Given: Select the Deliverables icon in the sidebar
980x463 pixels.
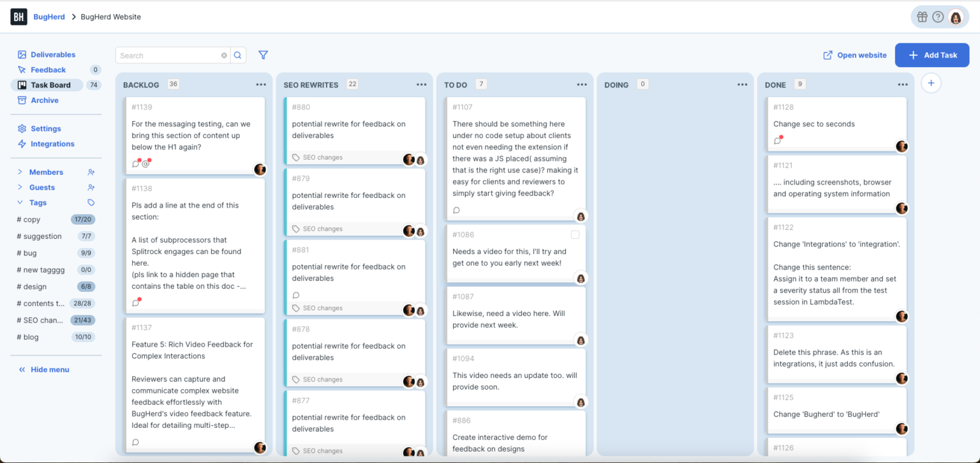Looking at the screenshot, I should [x=22, y=54].
